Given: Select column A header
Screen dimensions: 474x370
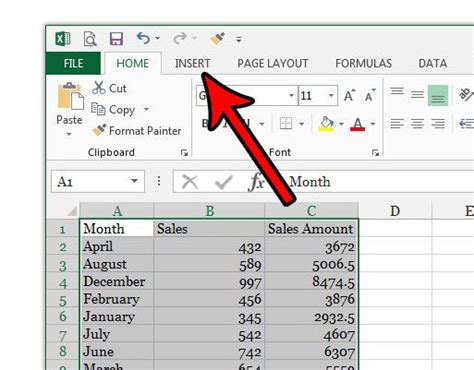Looking at the screenshot, I should click(x=117, y=211).
